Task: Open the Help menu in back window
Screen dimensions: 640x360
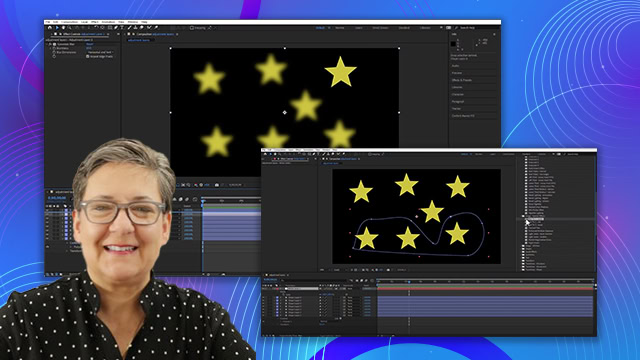Action: click(x=144, y=22)
